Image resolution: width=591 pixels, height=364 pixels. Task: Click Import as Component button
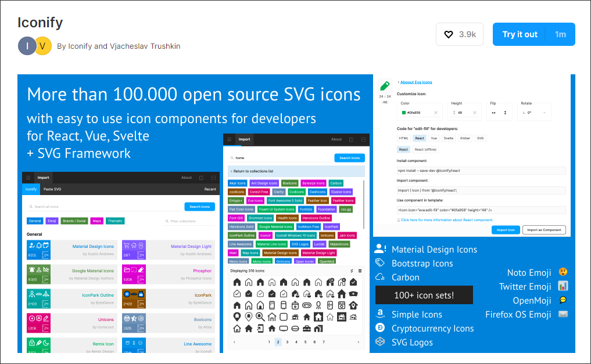pyautogui.click(x=544, y=230)
